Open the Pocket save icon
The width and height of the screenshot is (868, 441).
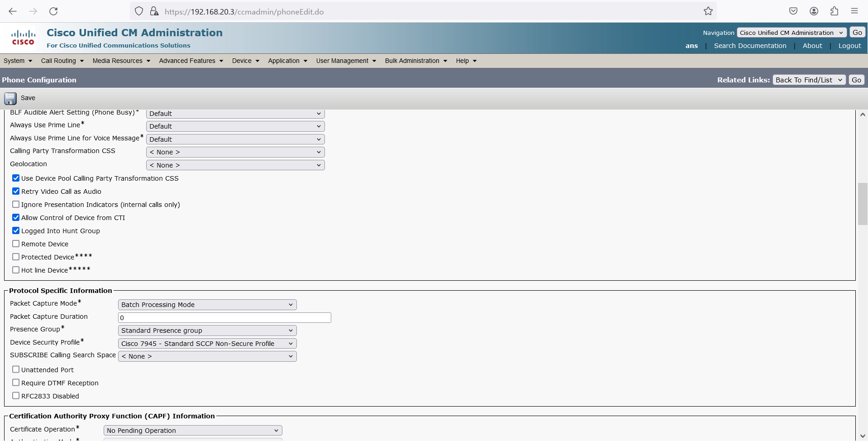click(x=793, y=11)
